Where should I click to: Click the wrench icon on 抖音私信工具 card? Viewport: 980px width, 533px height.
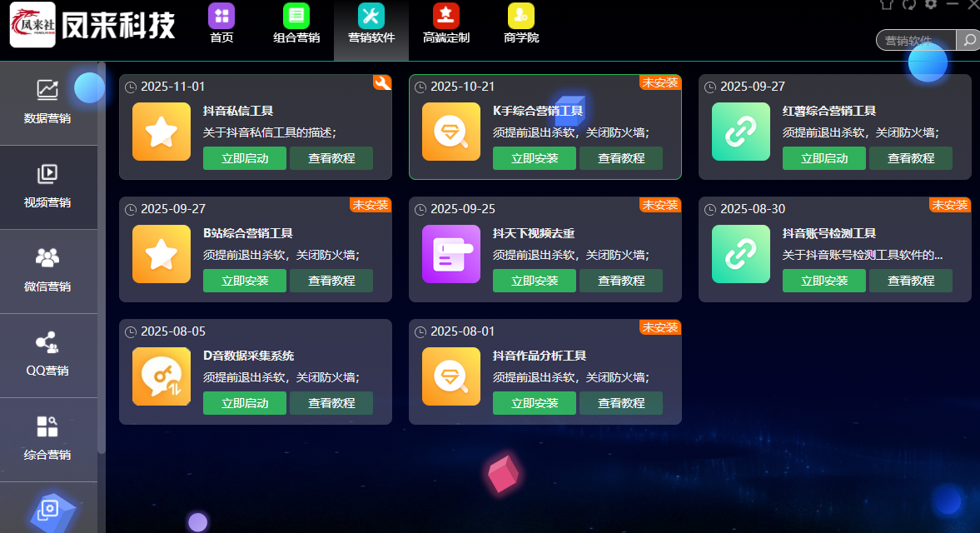382,83
